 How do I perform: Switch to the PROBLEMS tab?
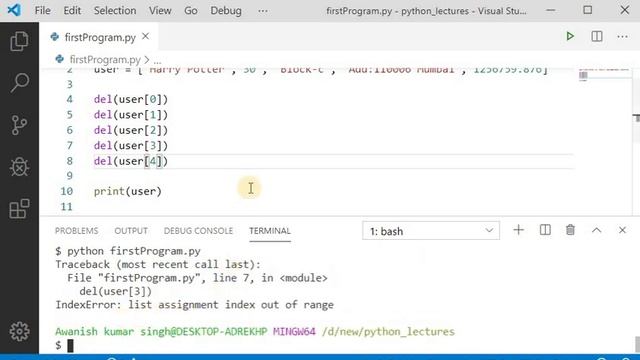coord(76,231)
